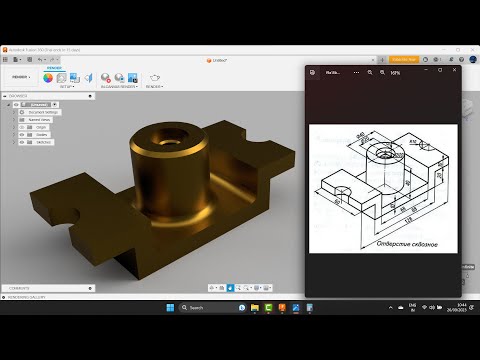Click the Photos zoom percentage field
This screenshot has height=360, width=480.
point(395,73)
